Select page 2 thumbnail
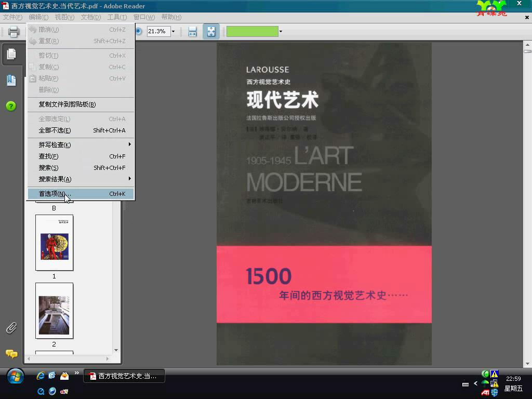The height and width of the screenshot is (399, 532). click(x=54, y=311)
